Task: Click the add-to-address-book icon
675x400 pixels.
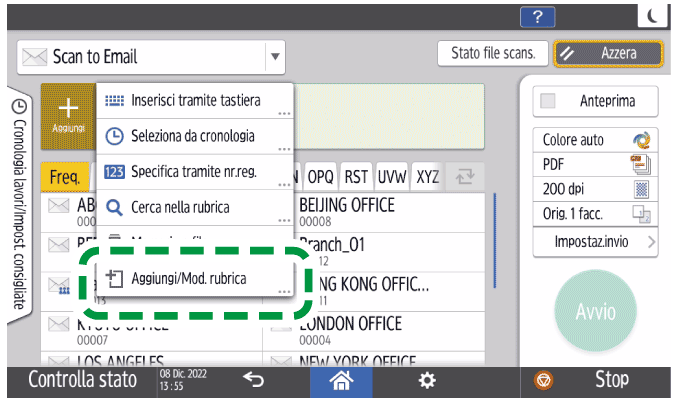Action: coord(115,279)
